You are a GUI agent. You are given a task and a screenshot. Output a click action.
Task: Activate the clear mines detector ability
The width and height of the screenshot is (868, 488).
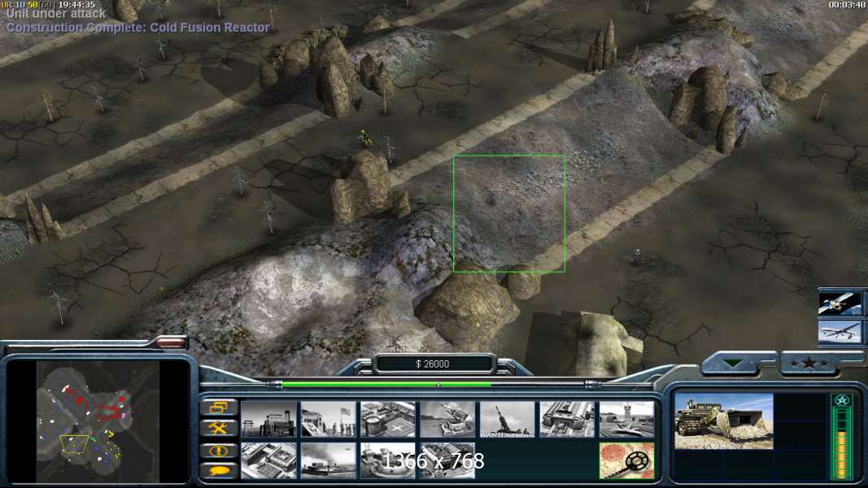pyautogui.click(x=626, y=460)
